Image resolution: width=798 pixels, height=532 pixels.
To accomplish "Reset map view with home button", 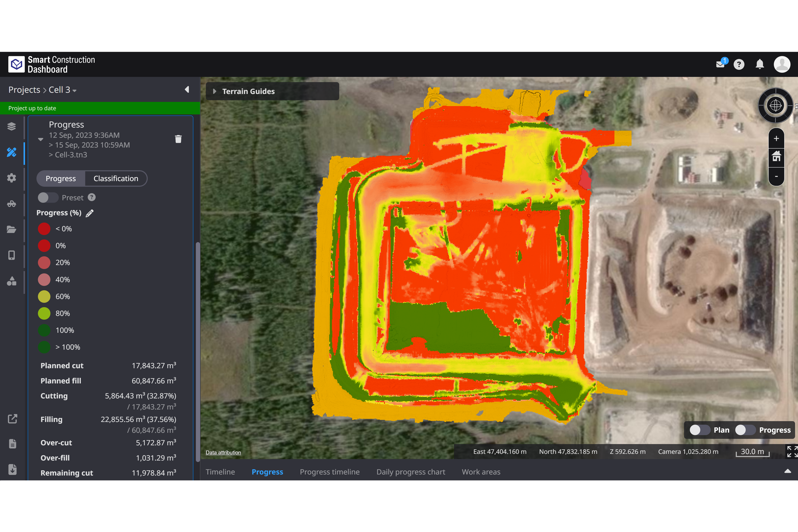I will (776, 157).
